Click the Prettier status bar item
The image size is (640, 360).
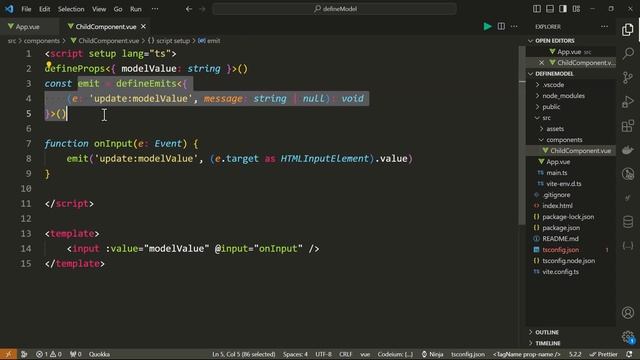pos(604,354)
